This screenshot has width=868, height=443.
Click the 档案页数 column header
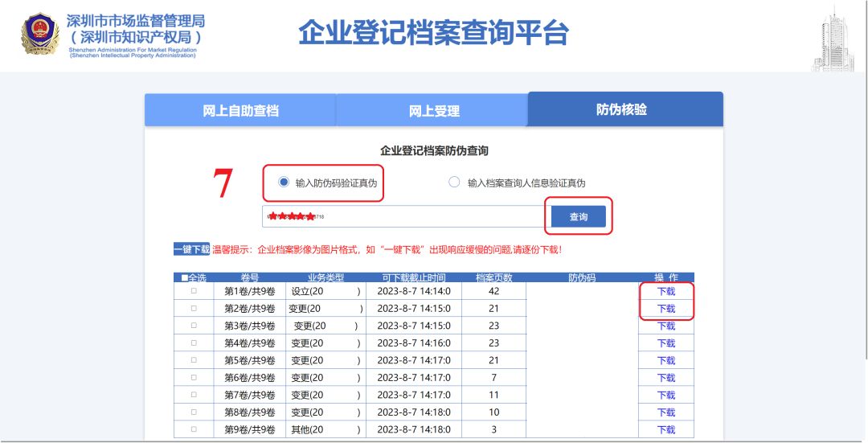pyautogui.click(x=493, y=277)
